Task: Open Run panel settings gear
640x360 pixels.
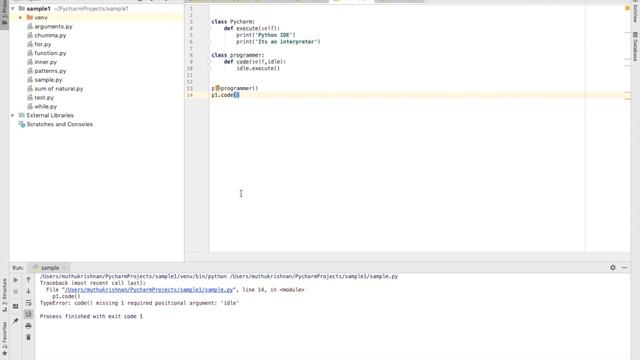Action: pyautogui.click(x=613, y=267)
